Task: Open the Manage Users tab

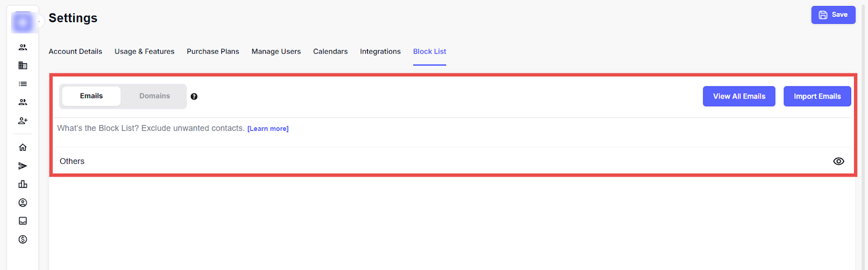Action: pyautogui.click(x=276, y=52)
